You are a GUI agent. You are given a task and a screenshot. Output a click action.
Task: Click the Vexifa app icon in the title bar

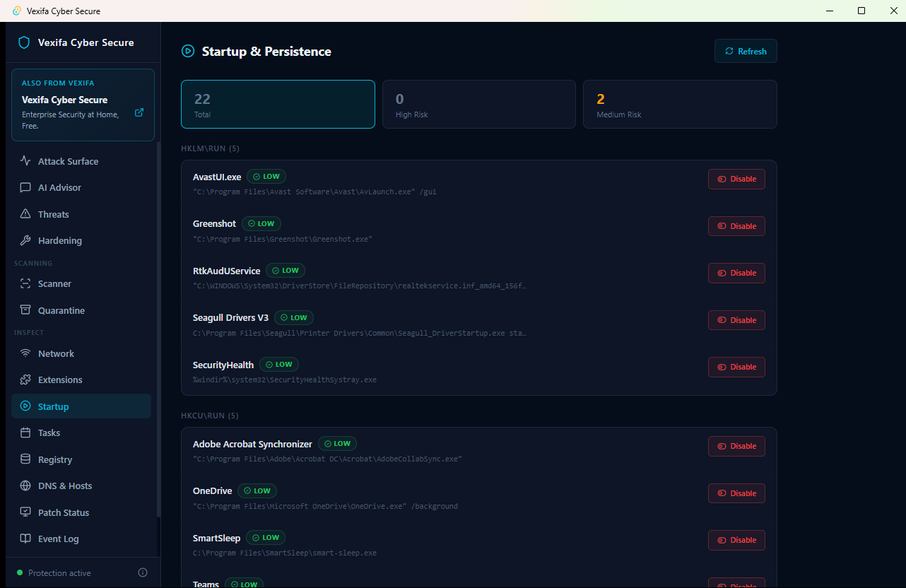pyautogui.click(x=17, y=11)
